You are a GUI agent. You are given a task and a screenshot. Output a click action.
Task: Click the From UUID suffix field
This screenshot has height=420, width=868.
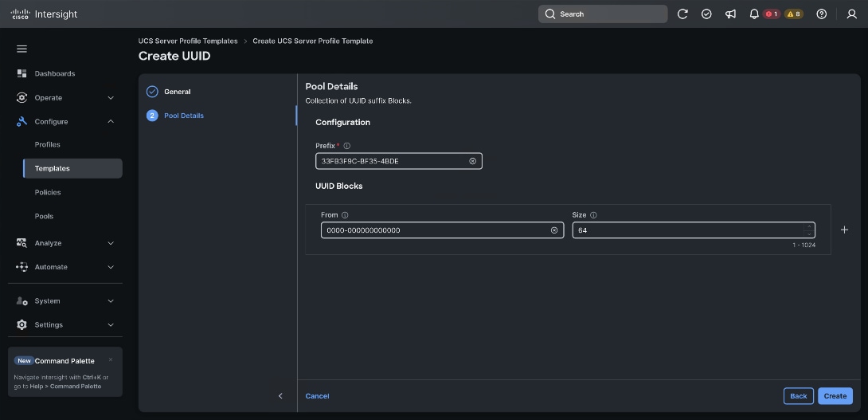click(x=442, y=230)
